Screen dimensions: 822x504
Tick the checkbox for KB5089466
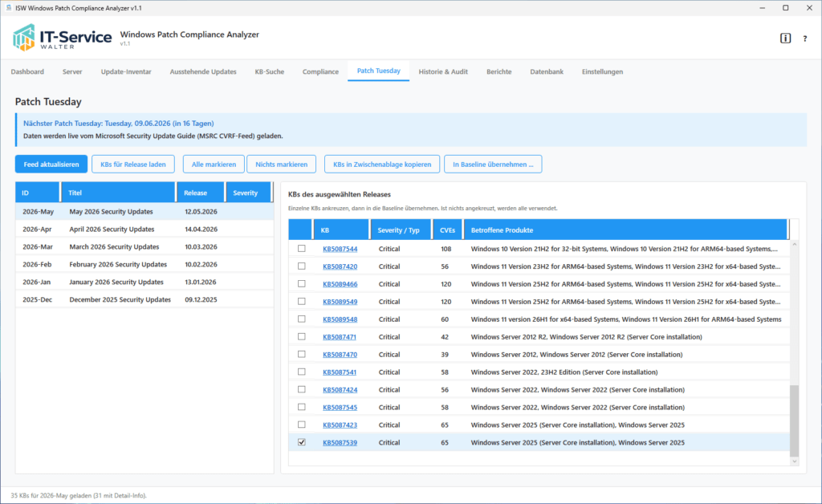pos(302,283)
